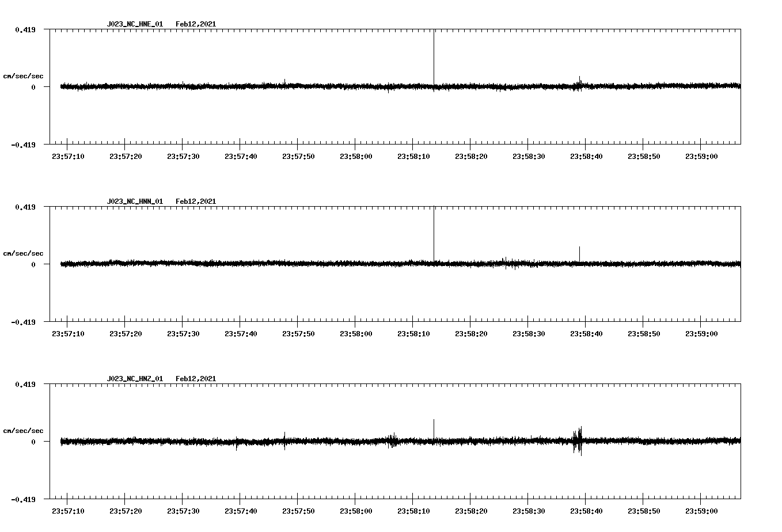Click the Feb12,2021 date next to HNZ channel

(196, 379)
